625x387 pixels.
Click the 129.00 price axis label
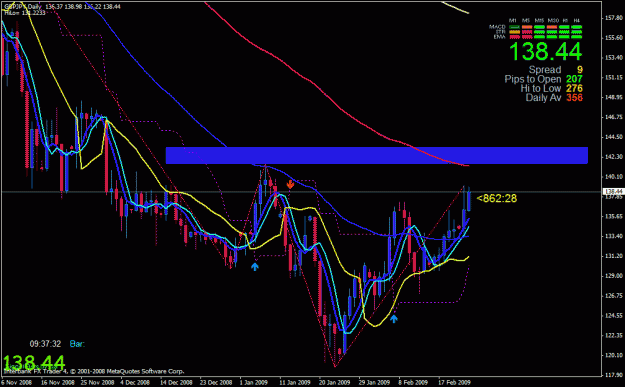614,276
